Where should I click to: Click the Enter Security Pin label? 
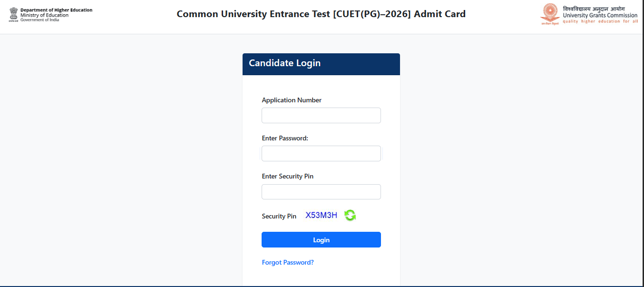pyautogui.click(x=287, y=176)
